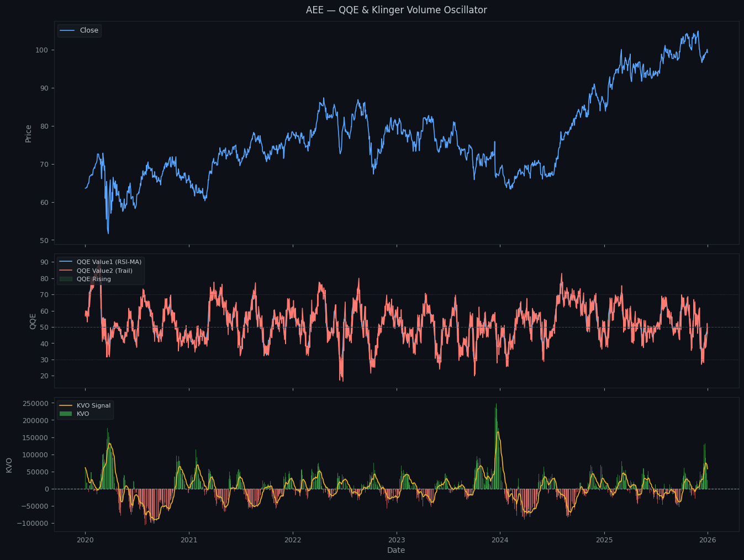744x560 pixels.
Task: Click the green KVO legend swatch
Action: 66,414
